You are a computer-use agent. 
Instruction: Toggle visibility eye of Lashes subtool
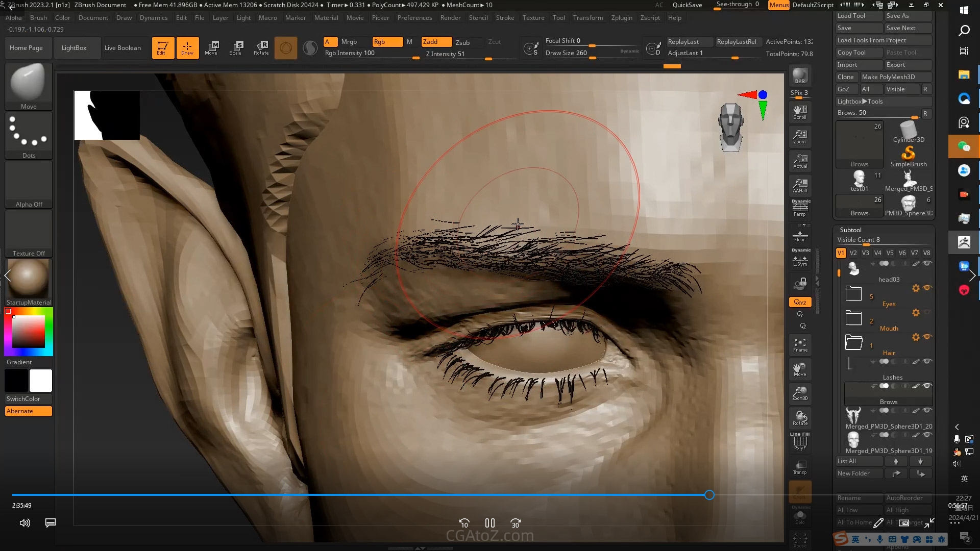927,362
